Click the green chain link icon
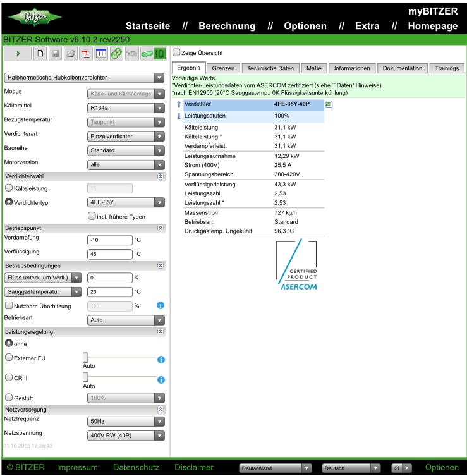This screenshot has height=476, width=467. [116, 54]
